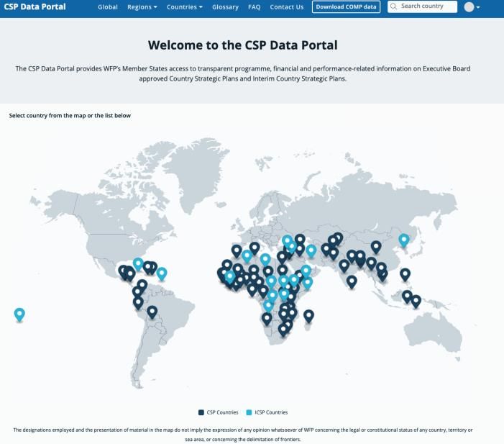The height and width of the screenshot is (444, 504).
Task: Click the dark pin on Egypt
Action: (x=282, y=258)
